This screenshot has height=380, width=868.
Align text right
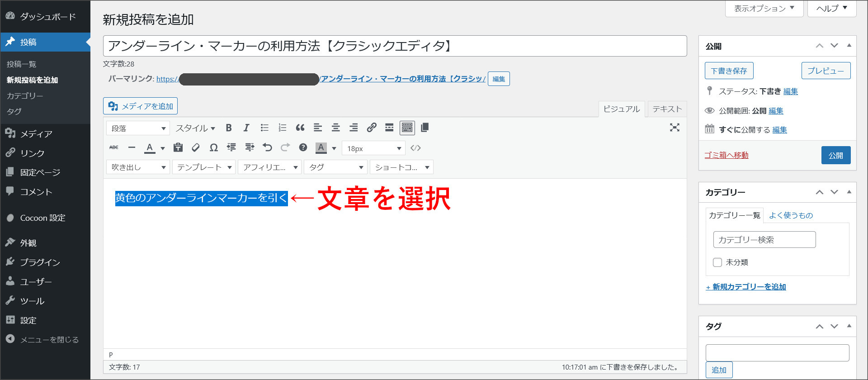(x=354, y=128)
